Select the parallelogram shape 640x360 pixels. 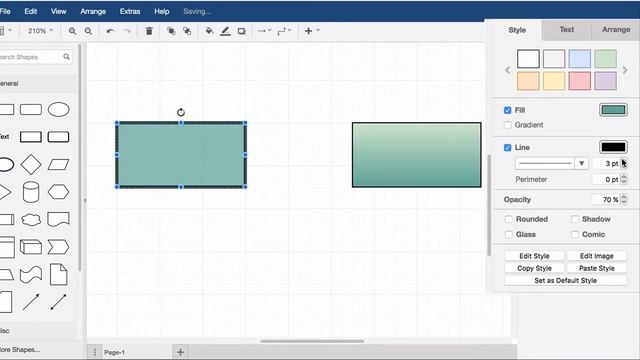coord(58,164)
